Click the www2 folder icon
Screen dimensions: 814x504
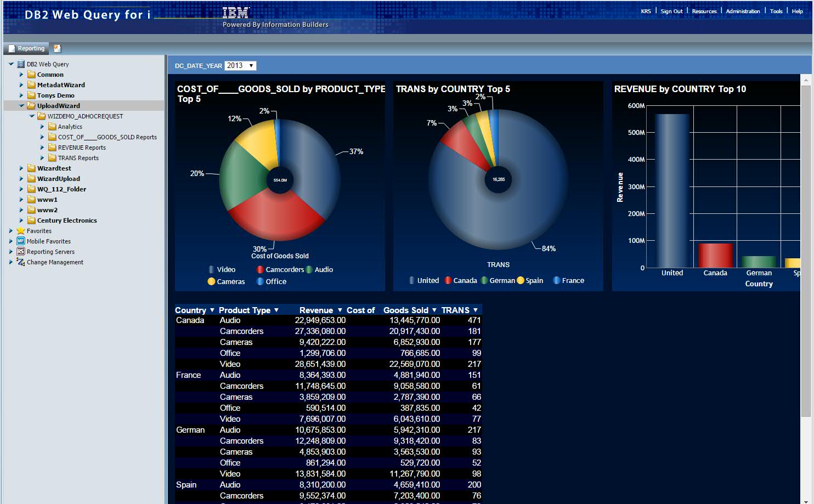coord(31,210)
